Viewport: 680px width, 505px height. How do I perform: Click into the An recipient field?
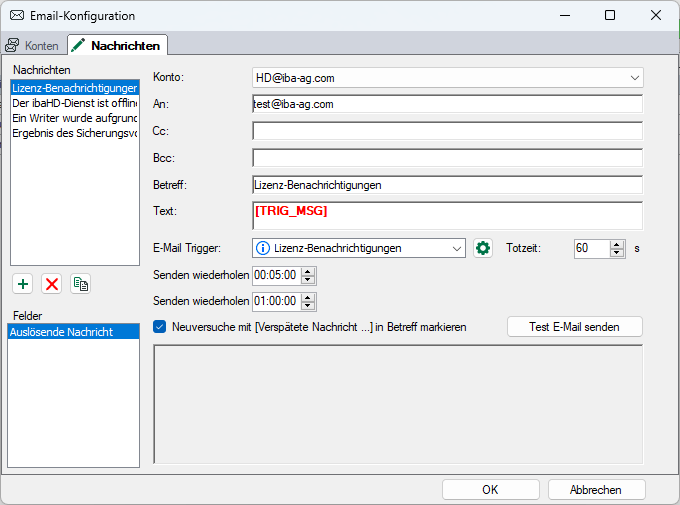[x=447, y=104]
